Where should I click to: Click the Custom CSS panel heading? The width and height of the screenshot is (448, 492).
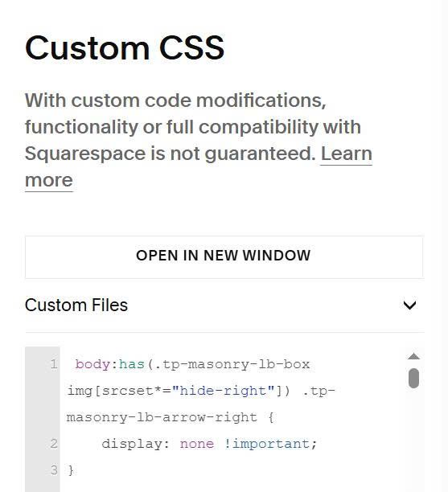point(125,47)
